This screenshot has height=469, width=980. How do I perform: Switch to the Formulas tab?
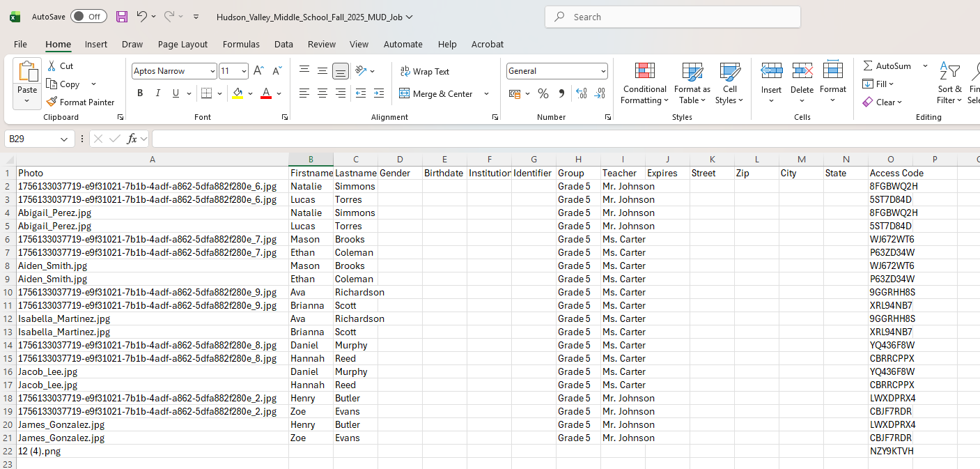241,44
